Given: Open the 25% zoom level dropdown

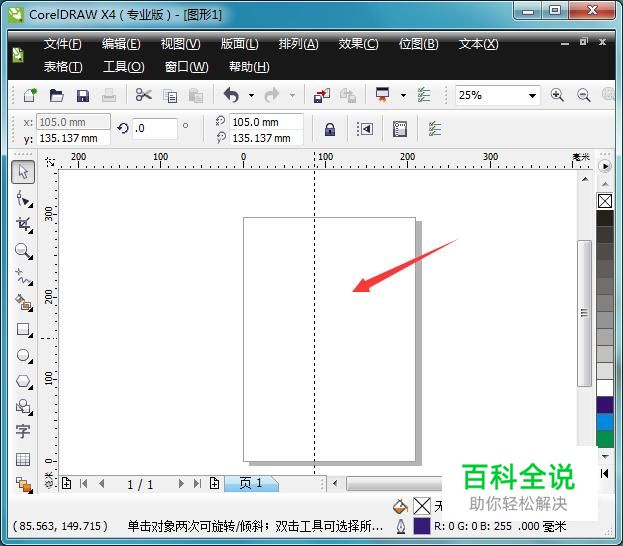Looking at the screenshot, I should click(x=532, y=95).
